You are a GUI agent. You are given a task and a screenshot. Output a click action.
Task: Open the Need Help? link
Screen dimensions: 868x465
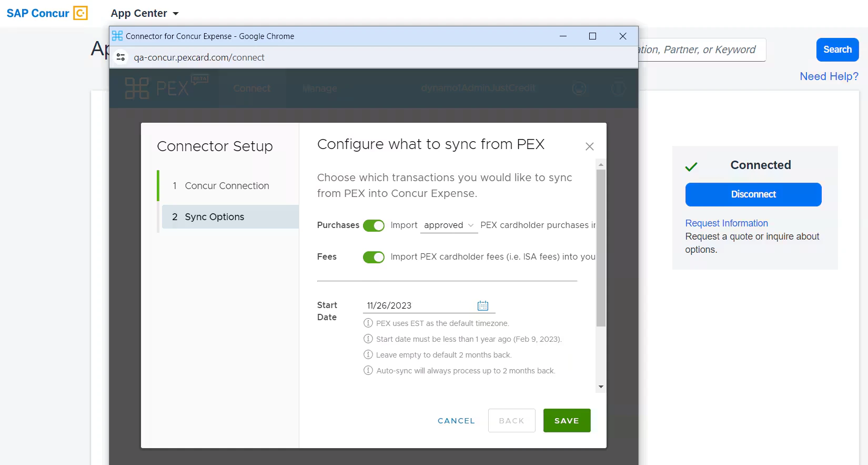point(829,76)
